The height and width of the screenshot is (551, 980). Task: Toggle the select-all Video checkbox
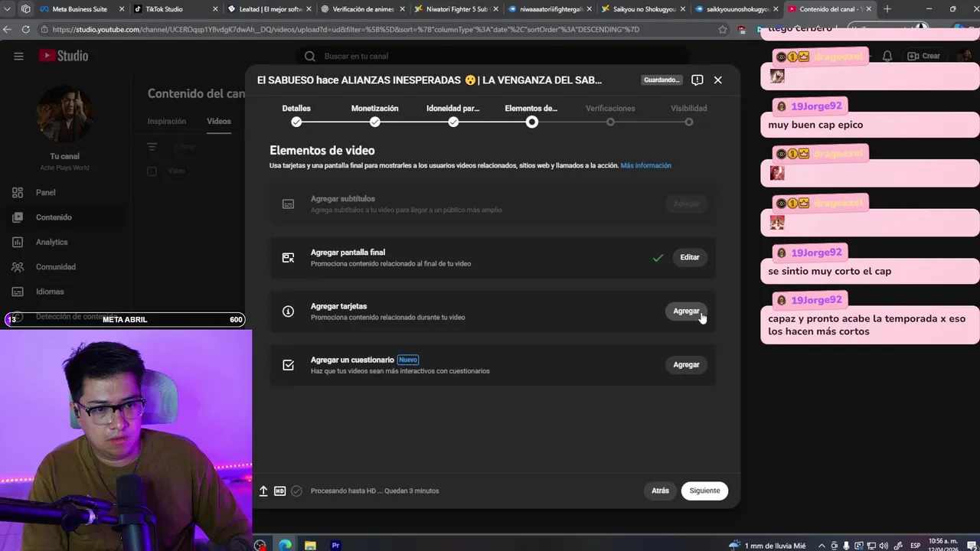tap(152, 171)
